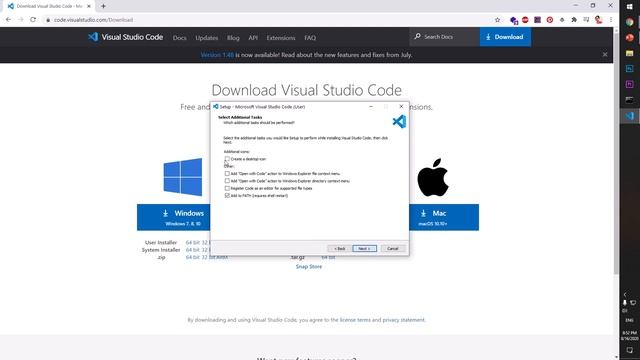This screenshot has width=640, height=360.
Task: Focus the Search Docs field
Action: coord(444,37)
